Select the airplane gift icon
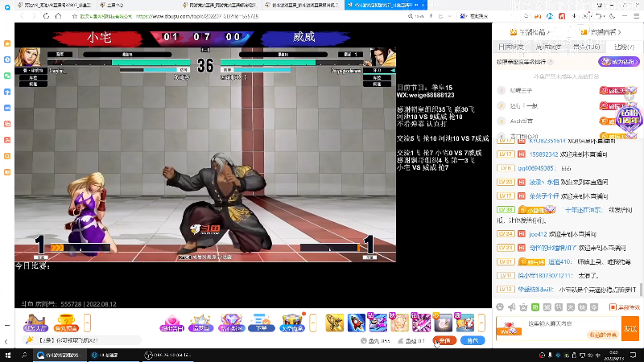This screenshot has width=644, height=362. coord(378,323)
